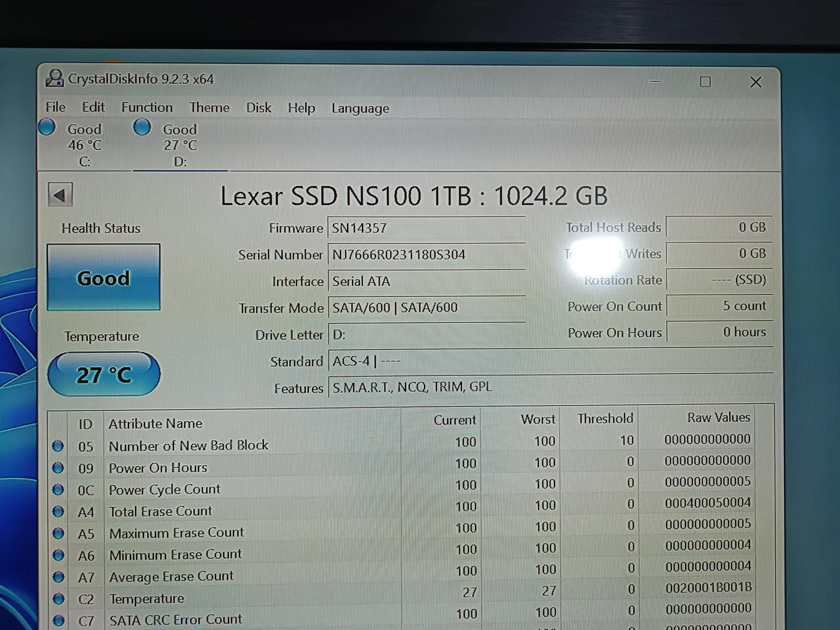Select the SATA CRC Error Count attribute name
This screenshot has height=630, width=840.
(x=176, y=620)
